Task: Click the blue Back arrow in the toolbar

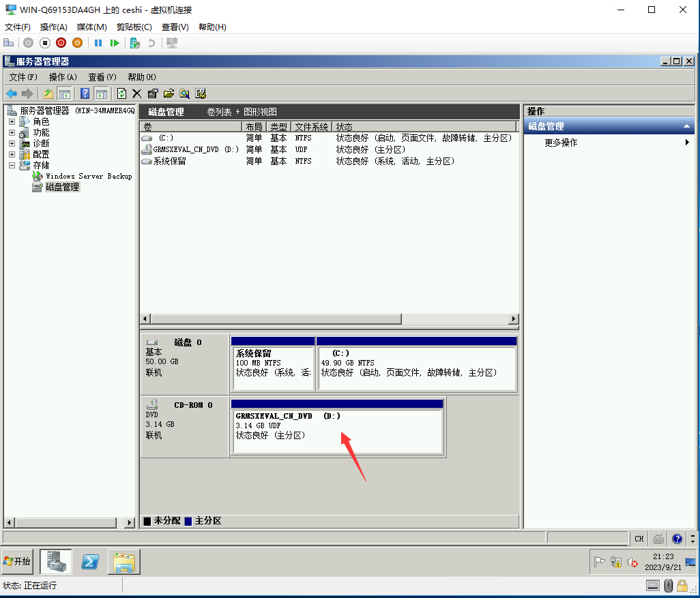Action: coord(12,93)
